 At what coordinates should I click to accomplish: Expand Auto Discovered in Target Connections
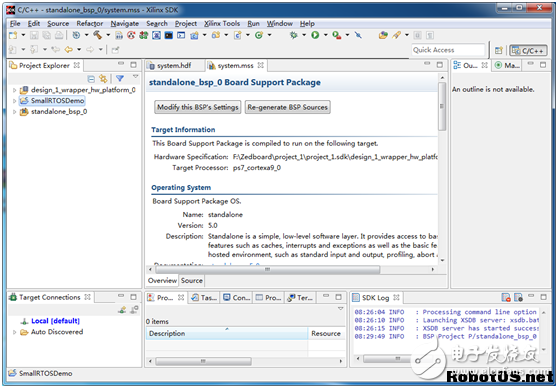pyautogui.click(x=15, y=332)
